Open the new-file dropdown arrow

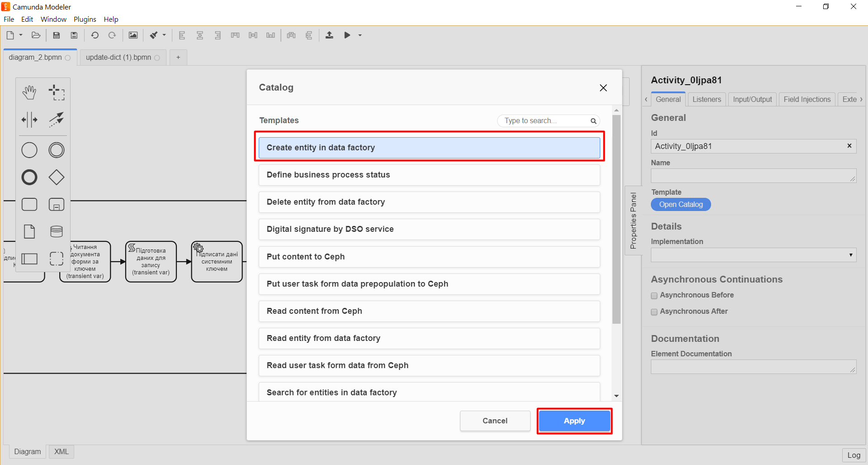(x=21, y=35)
